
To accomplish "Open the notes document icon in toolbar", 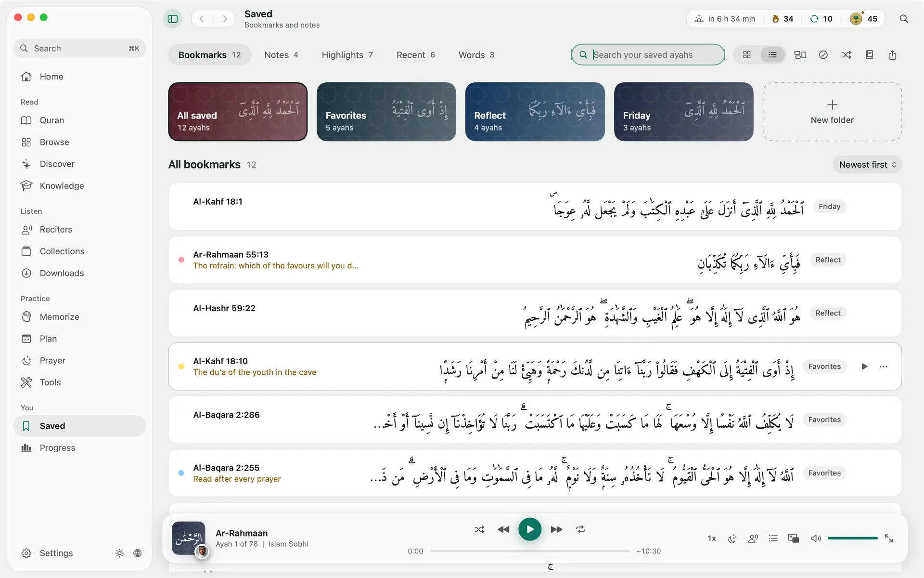I will (869, 55).
